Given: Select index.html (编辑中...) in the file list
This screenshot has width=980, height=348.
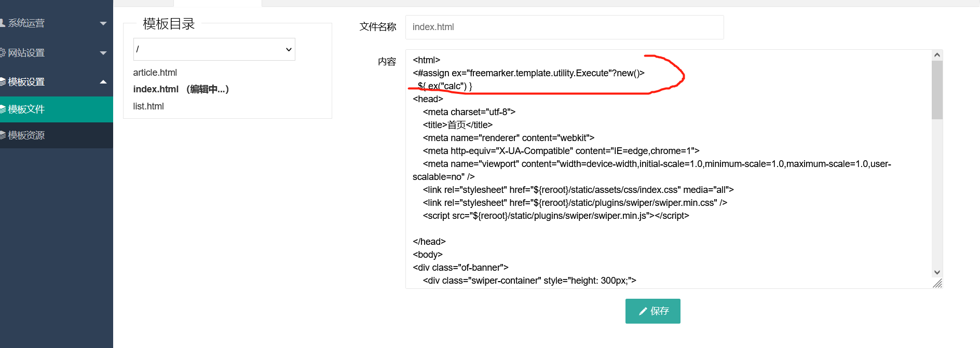Looking at the screenshot, I should click(181, 89).
